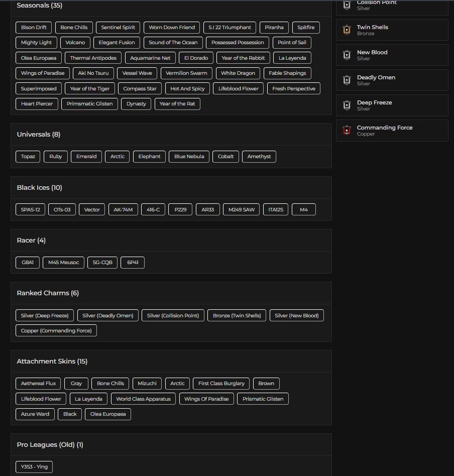Select the El Dorado tag
This screenshot has height=476, width=454.
point(196,58)
